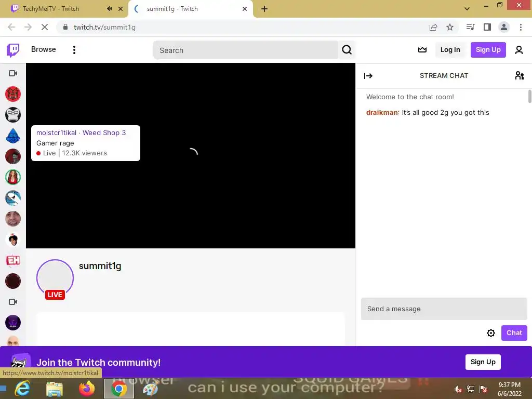Open Paint from the taskbar
Image resolution: width=532 pixels, height=399 pixels.
click(x=150, y=389)
